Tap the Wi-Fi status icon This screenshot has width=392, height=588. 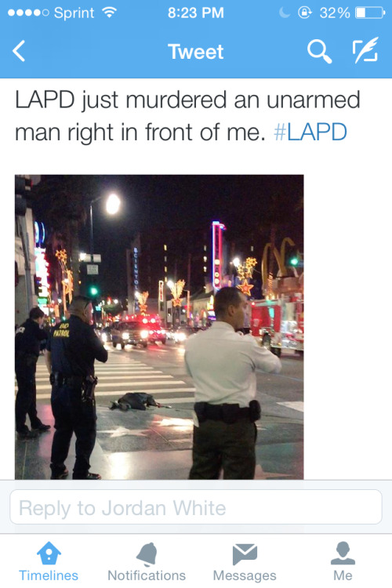click(109, 13)
